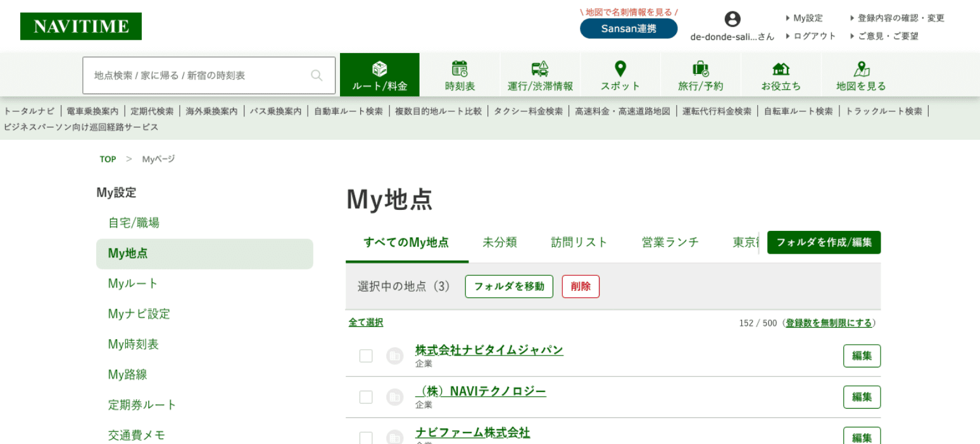Click the user account avatar icon
This screenshot has height=444, width=980.
[x=732, y=19]
